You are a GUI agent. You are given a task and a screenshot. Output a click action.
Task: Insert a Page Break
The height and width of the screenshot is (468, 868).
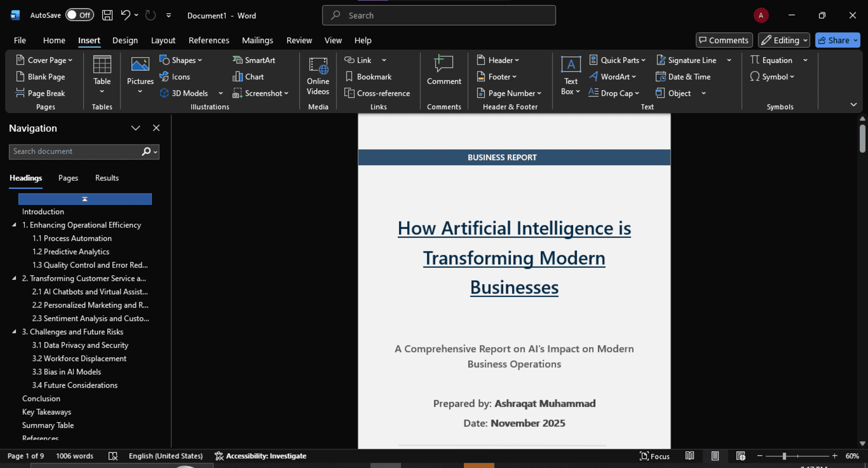pos(41,94)
